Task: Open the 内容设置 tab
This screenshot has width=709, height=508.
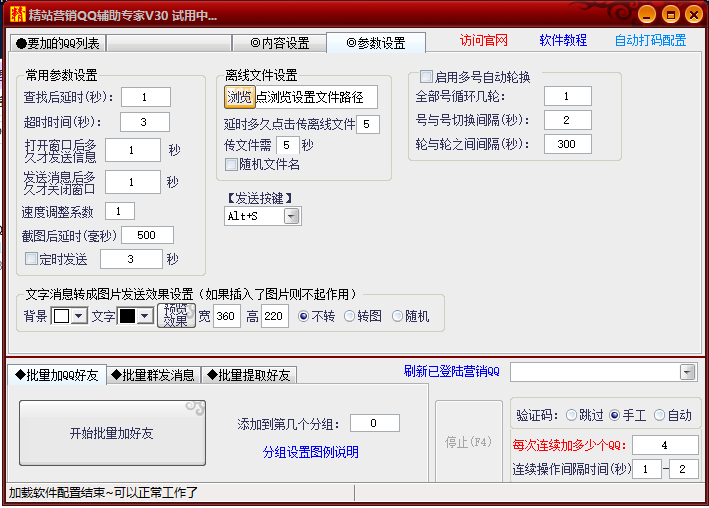Action: [279, 43]
